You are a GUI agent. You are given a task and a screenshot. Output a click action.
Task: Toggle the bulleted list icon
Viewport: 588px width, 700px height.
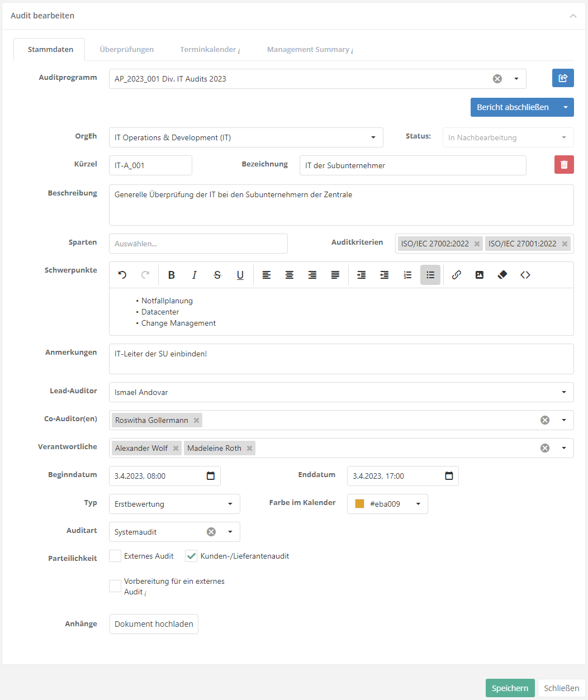(430, 275)
